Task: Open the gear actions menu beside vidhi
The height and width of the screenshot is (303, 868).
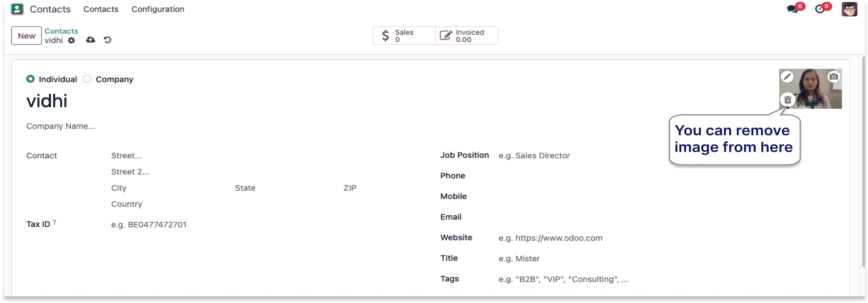Action: point(71,40)
